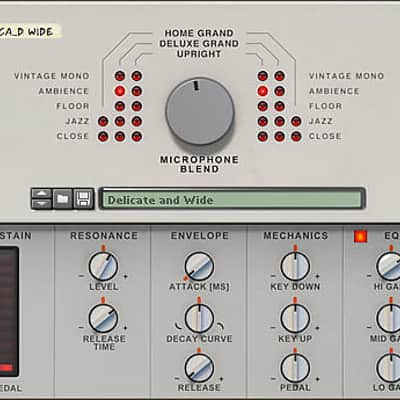Click the Mechanics Pedal knob

pos(295,368)
